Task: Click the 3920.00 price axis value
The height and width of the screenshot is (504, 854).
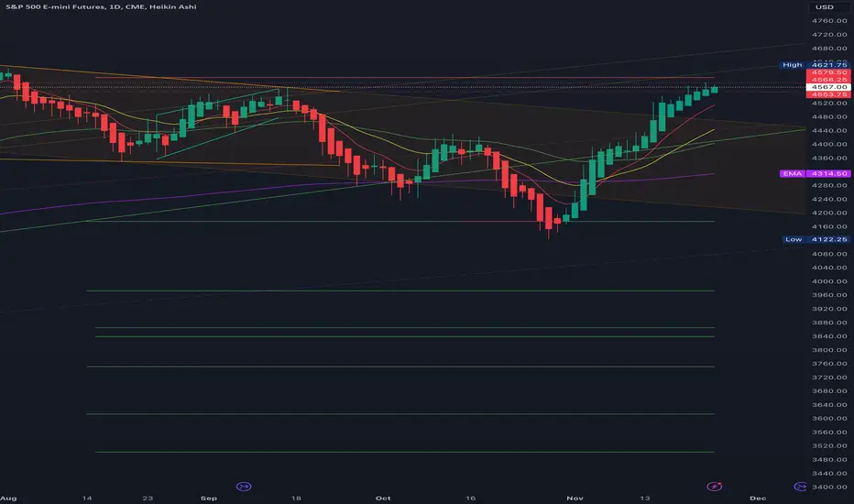Action: tap(829, 309)
